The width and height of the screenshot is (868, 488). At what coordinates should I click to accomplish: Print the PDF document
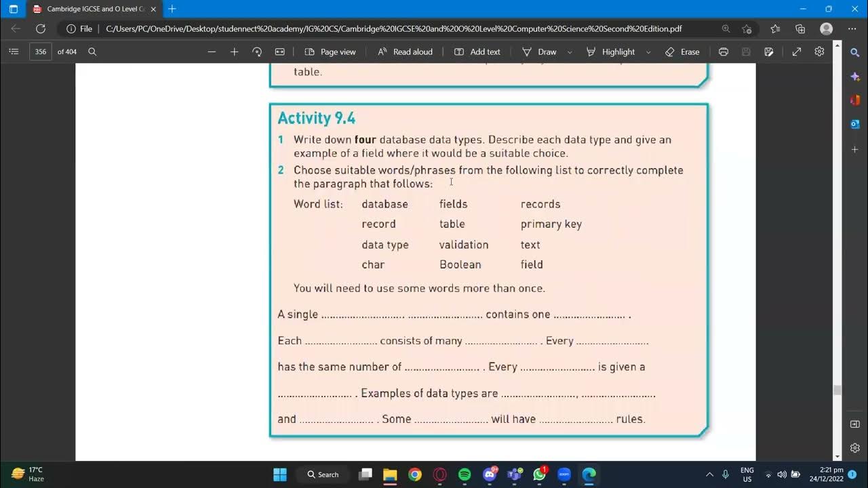724,52
